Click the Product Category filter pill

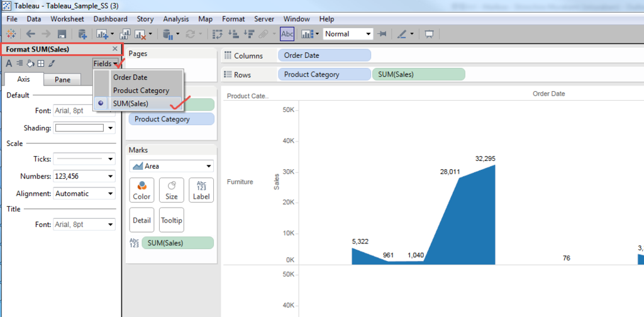click(x=172, y=119)
